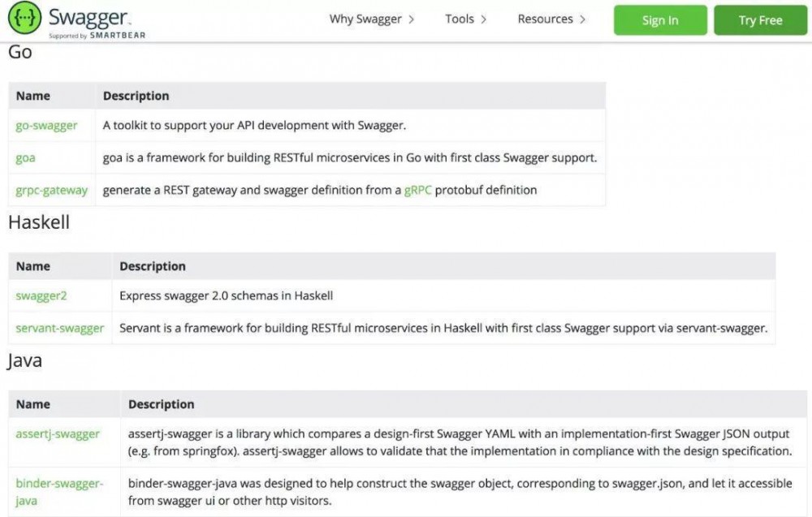812x517 pixels.
Task: Open the servant-swagger link
Action: coord(59,329)
